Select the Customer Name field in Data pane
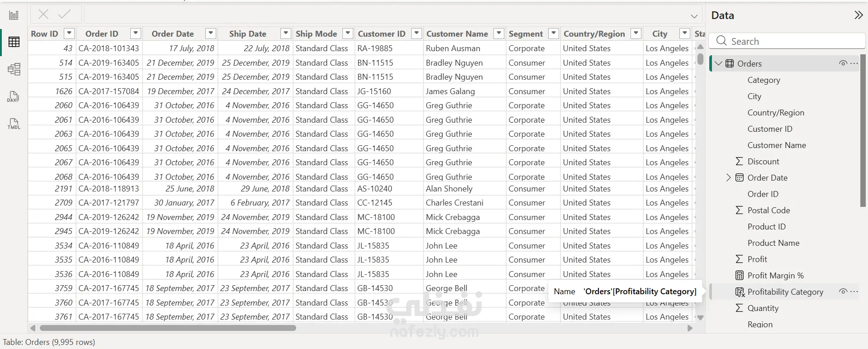Viewport: 868px width, 349px height. pyautogui.click(x=777, y=145)
